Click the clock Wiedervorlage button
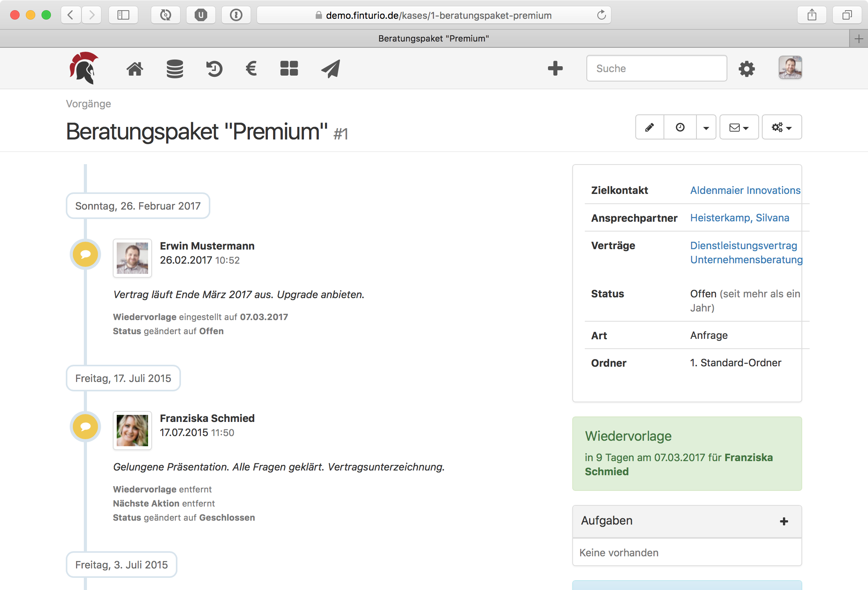 (680, 127)
